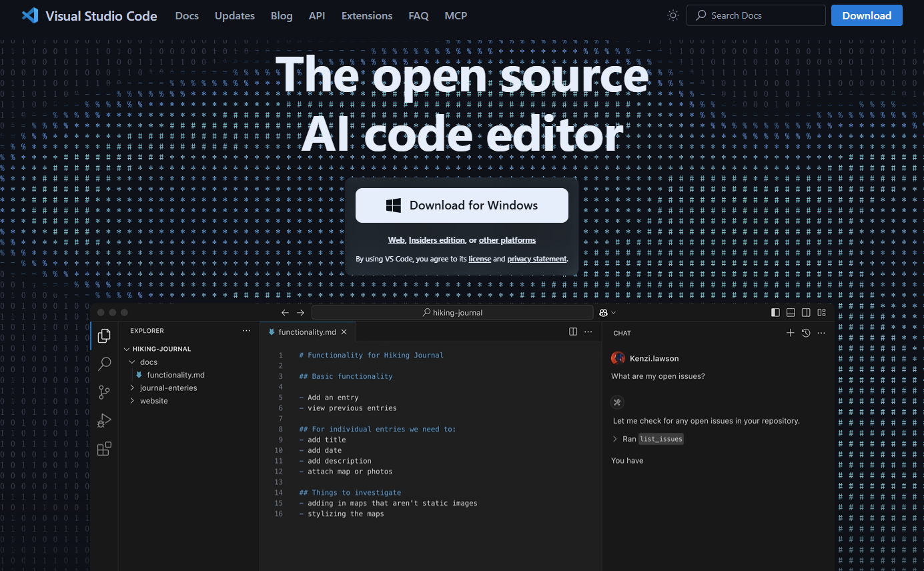Open the Extensions view from the activity bar
The image size is (924, 571).
pyautogui.click(x=104, y=448)
